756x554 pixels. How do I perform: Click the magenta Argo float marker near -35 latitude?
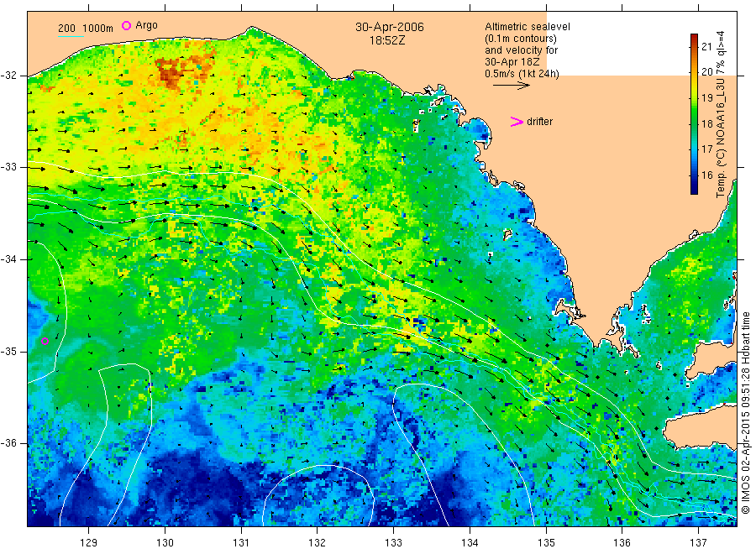(45, 341)
